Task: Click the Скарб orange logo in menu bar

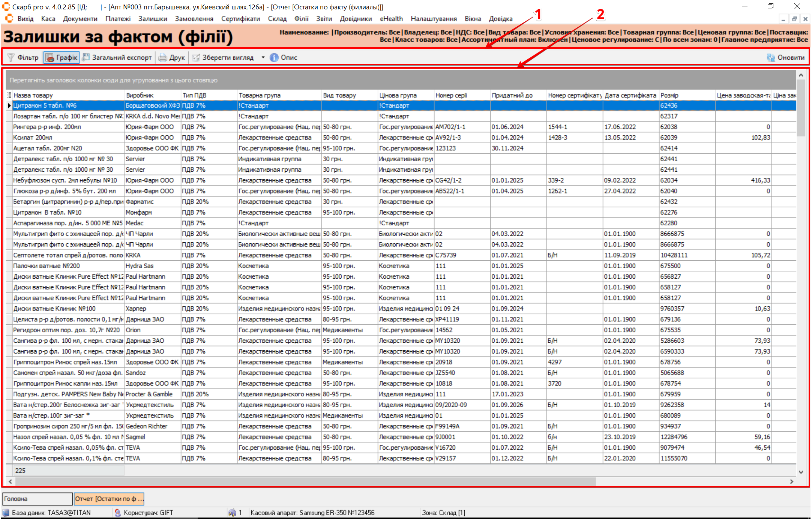Action: pyautogui.click(x=9, y=19)
